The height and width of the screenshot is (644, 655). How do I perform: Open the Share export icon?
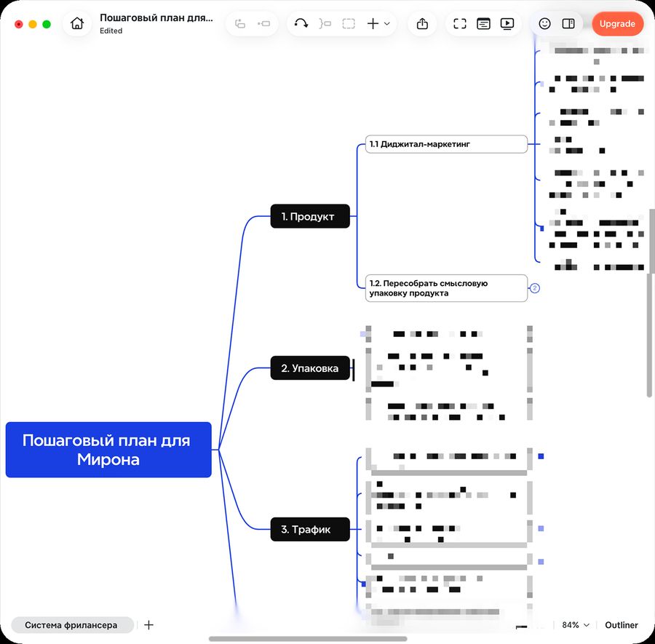(422, 24)
